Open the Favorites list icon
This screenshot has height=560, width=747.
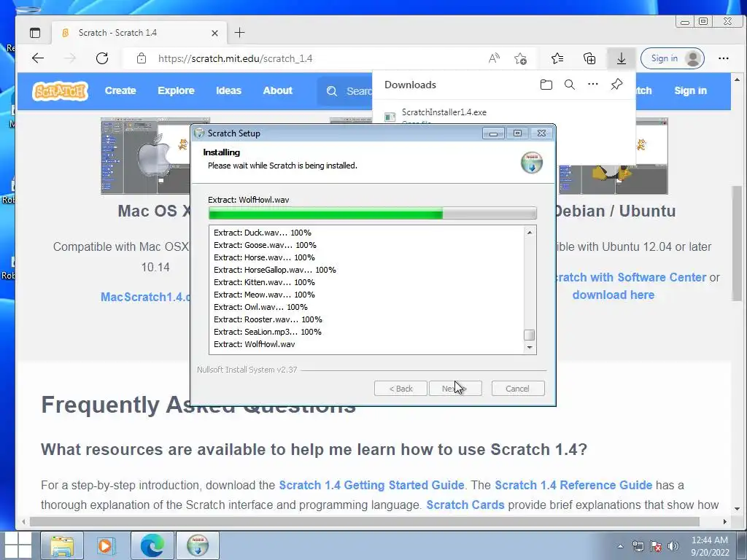click(x=557, y=58)
